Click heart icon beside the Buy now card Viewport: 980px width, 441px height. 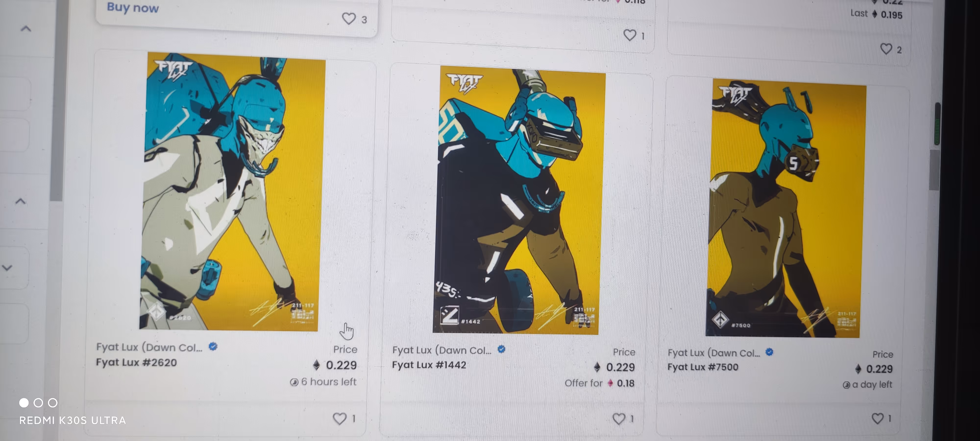click(x=348, y=18)
